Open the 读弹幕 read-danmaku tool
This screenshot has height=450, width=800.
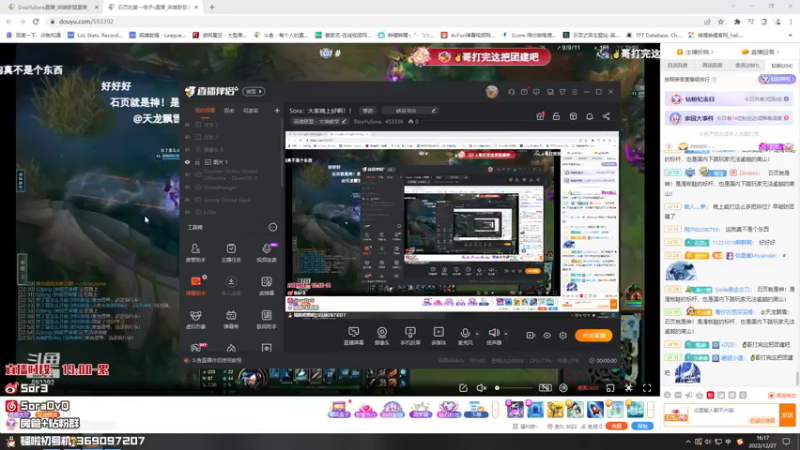266,286
